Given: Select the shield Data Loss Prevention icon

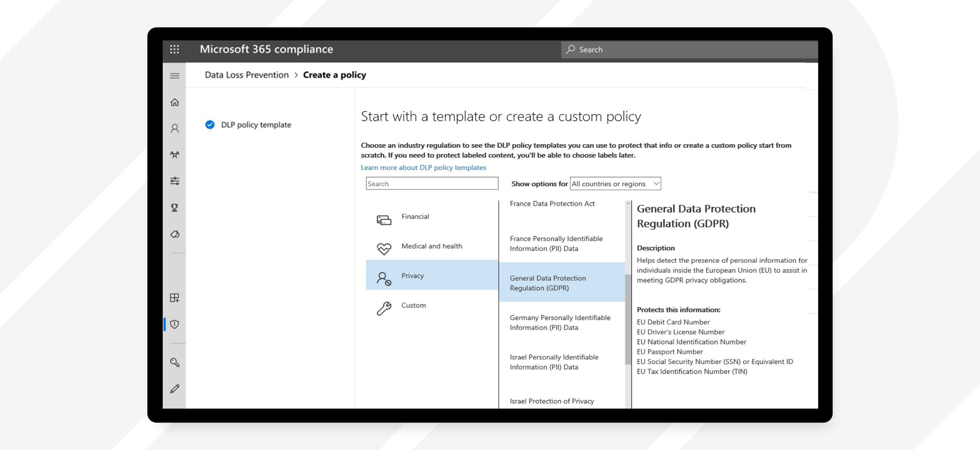Looking at the screenshot, I should coord(175,324).
